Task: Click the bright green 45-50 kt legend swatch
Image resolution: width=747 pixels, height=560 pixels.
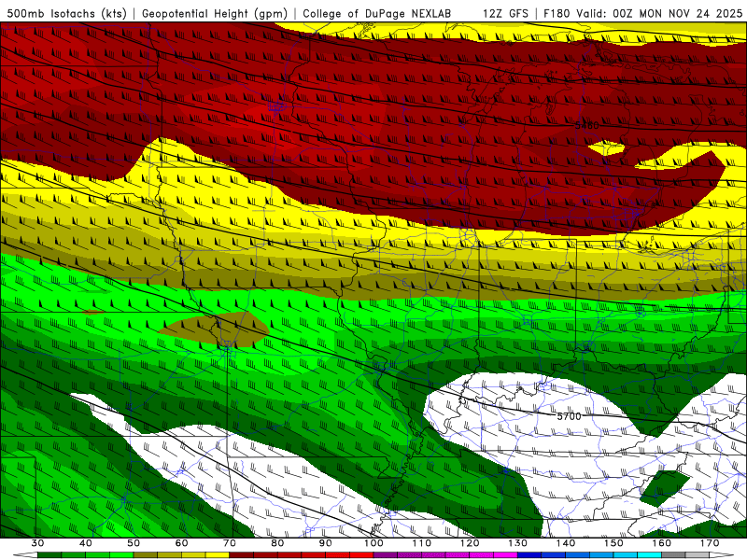Action: [x=121, y=554]
